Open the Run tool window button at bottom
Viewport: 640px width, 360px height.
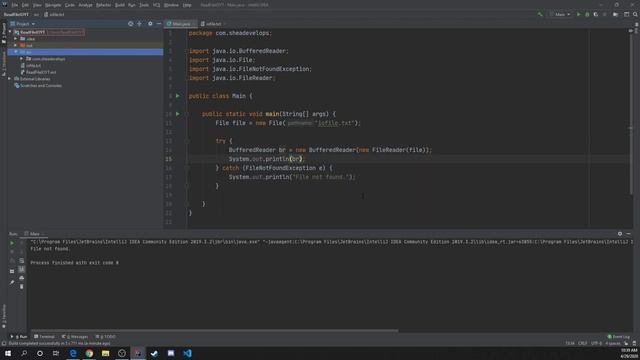coord(19,337)
